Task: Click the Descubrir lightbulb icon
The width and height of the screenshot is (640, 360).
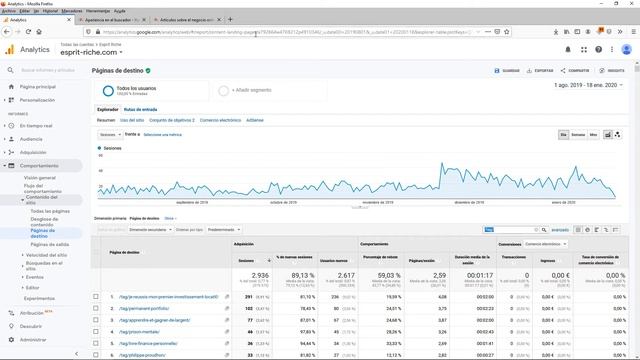Action: tap(11, 326)
